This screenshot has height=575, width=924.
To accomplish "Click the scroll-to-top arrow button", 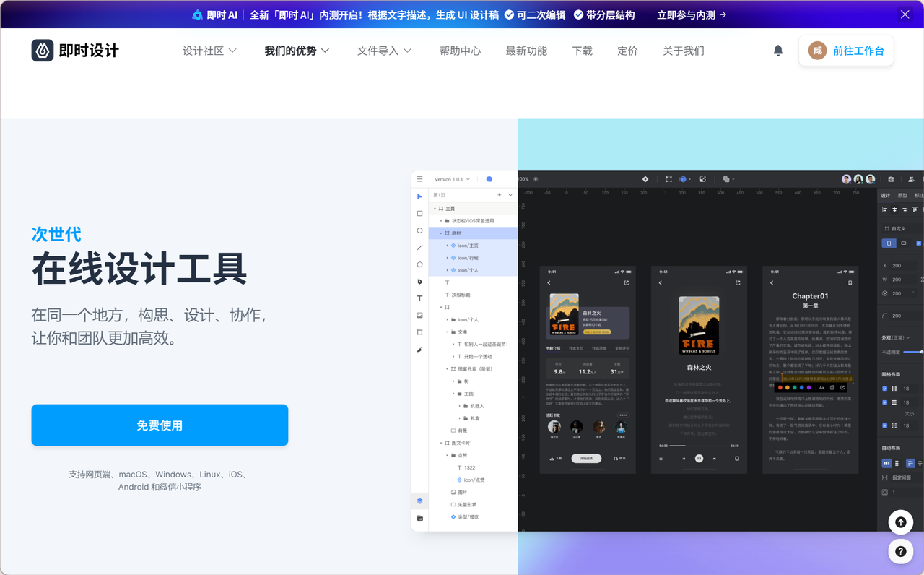I will tap(900, 522).
